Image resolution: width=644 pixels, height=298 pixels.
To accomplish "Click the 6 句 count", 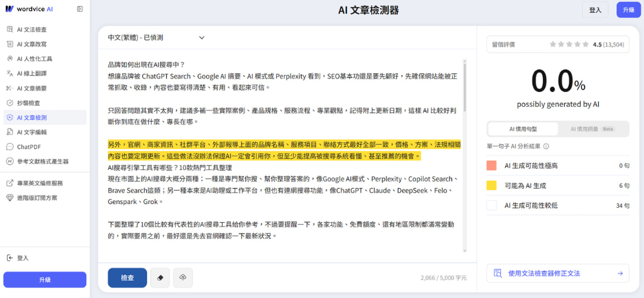I will (x=624, y=185).
